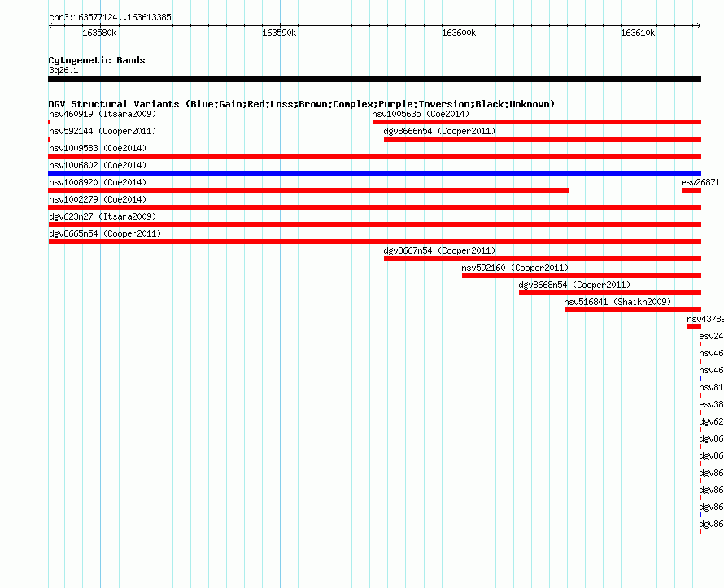Viewport: 724px width, 588px height.
Task: Click the dgv623n27 (Itsara2009) label
Action: tap(102, 216)
